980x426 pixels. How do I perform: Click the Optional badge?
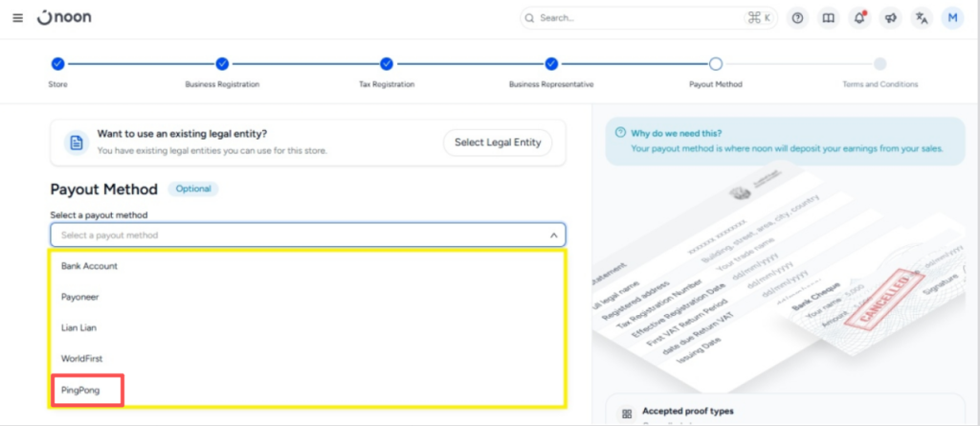[x=193, y=189]
